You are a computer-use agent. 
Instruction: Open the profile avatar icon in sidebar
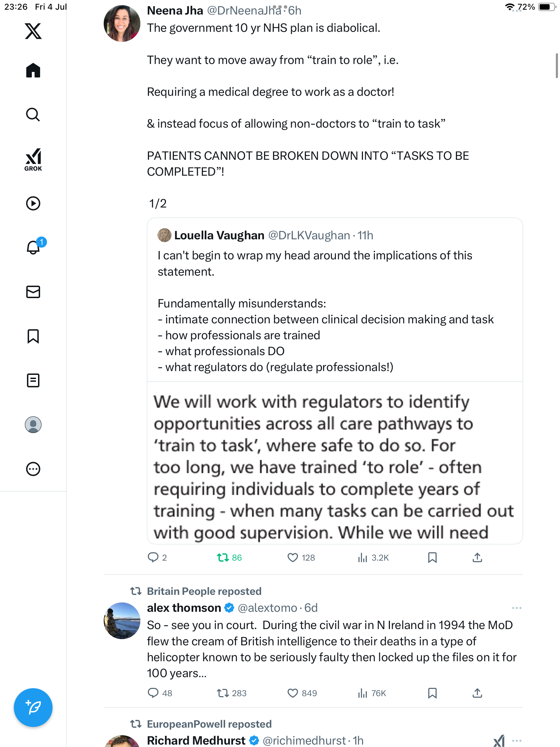point(33,425)
